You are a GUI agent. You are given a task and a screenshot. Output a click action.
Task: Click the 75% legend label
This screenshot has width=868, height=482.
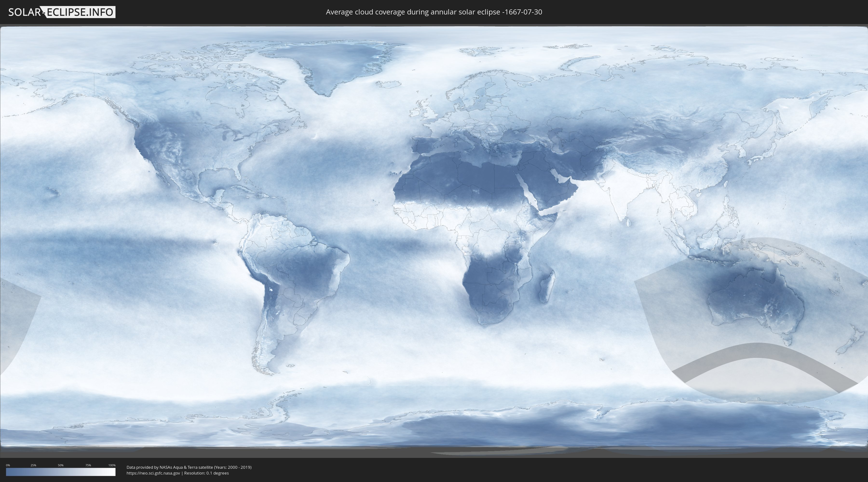coord(88,465)
